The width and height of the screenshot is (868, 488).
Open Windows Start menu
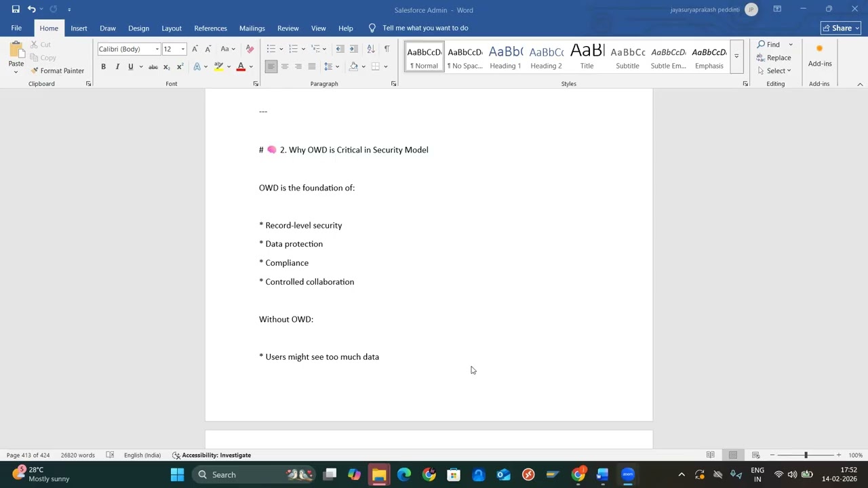click(x=177, y=474)
